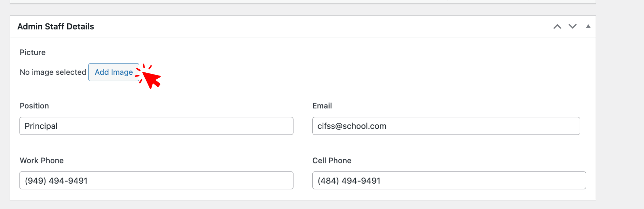This screenshot has width=644, height=209.
Task: Click the (949) 494-9491 phone number
Action: 56,181
